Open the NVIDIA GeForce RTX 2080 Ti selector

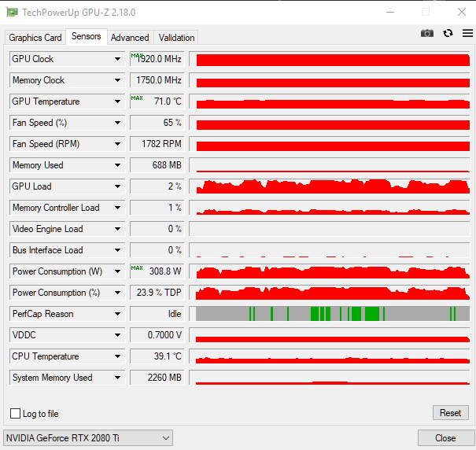(88, 438)
